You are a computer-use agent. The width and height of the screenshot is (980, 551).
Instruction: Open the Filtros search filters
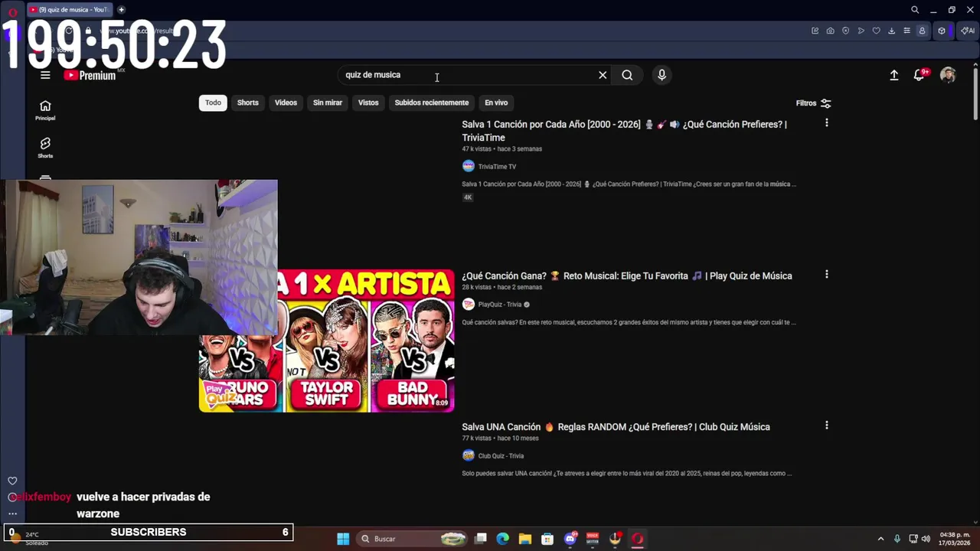point(813,103)
